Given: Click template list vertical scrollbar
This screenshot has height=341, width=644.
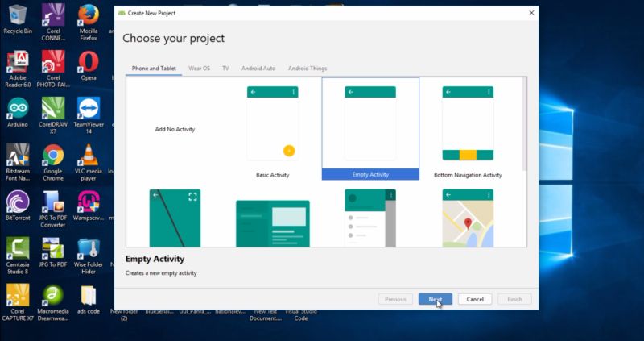Looking at the screenshot, I should pyautogui.click(x=524, y=123).
